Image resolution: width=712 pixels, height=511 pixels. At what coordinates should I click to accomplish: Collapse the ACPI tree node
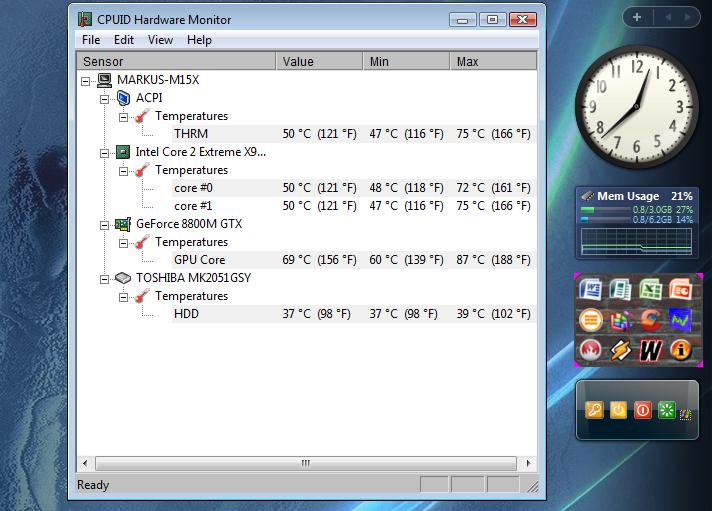(x=104, y=99)
